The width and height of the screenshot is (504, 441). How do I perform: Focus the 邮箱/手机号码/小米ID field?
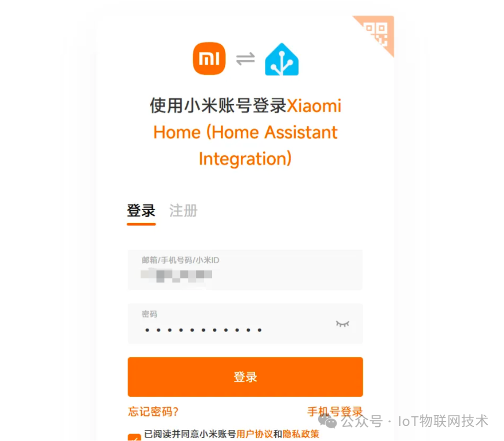point(245,270)
